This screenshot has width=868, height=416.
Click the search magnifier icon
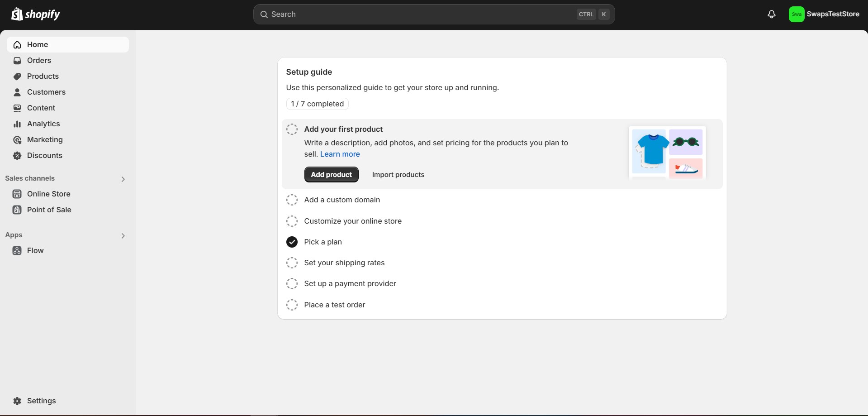(264, 14)
